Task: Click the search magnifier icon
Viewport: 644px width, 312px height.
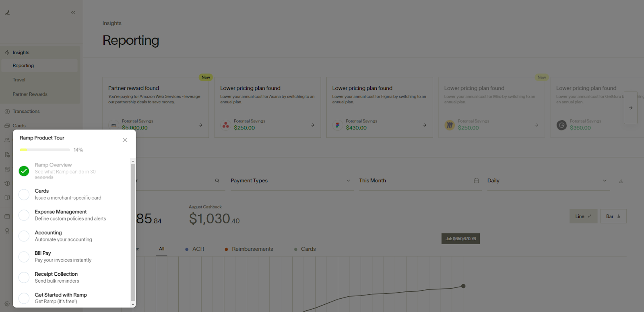Action: pos(217,181)
